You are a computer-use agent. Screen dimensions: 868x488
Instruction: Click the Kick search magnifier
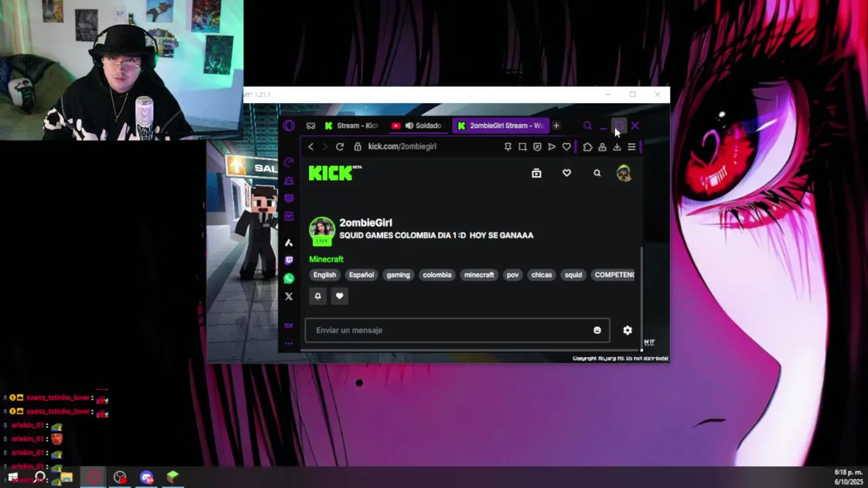point(597,174)
